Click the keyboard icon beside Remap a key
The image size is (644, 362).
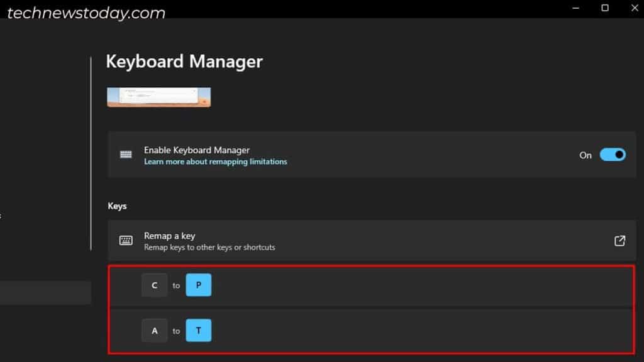point(126,240)
